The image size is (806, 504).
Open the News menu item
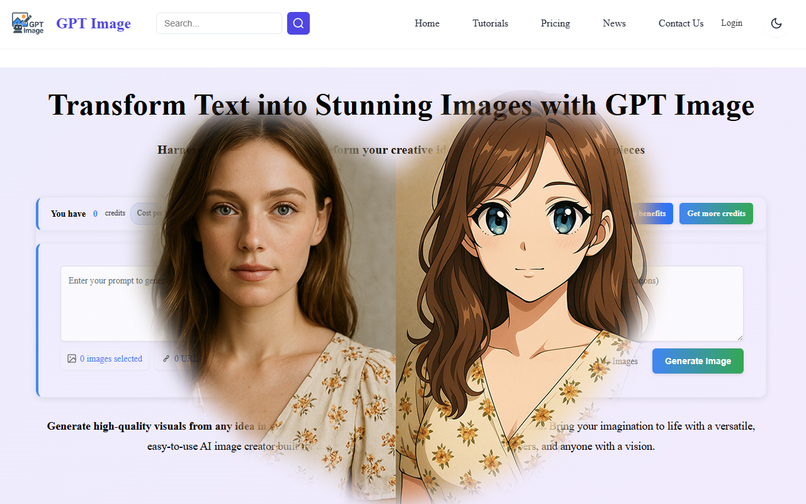click(614, 23)
